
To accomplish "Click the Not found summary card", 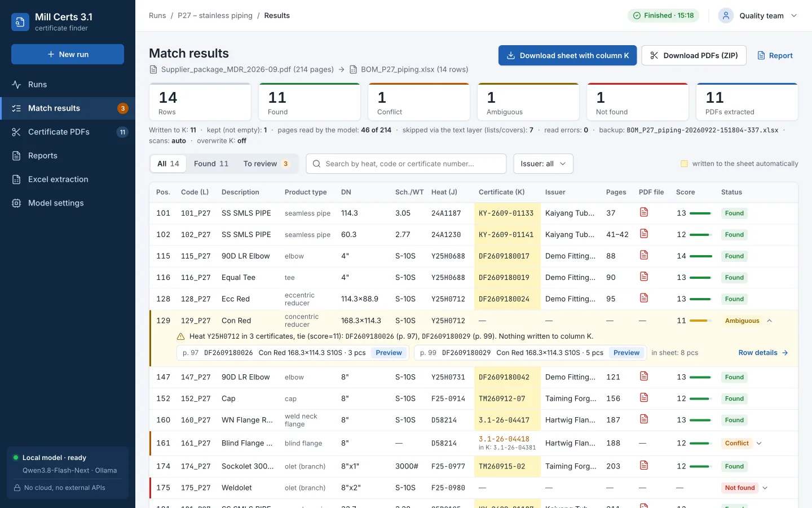I will pyautogui.click(x=638, y=102).
